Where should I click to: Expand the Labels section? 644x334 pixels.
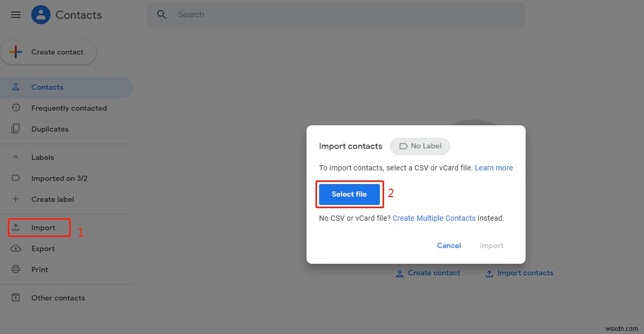[x=16, y=157]
